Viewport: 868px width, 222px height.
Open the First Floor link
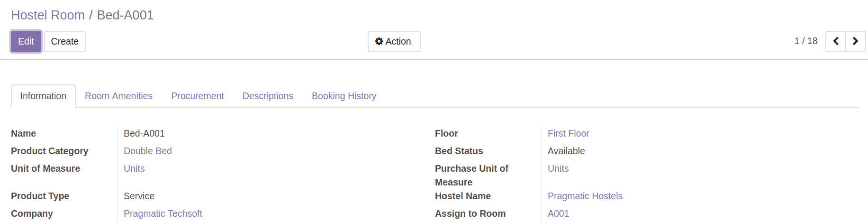(x=568, y=133)
